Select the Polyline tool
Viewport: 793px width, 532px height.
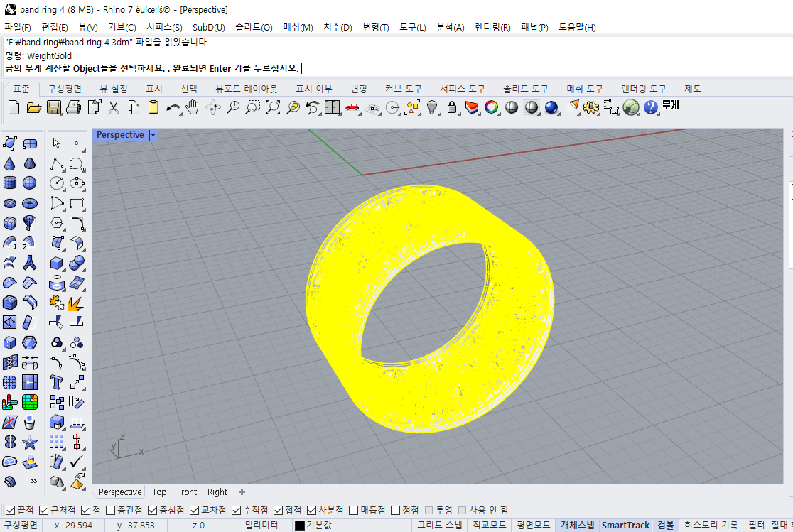tap(57, 163)
